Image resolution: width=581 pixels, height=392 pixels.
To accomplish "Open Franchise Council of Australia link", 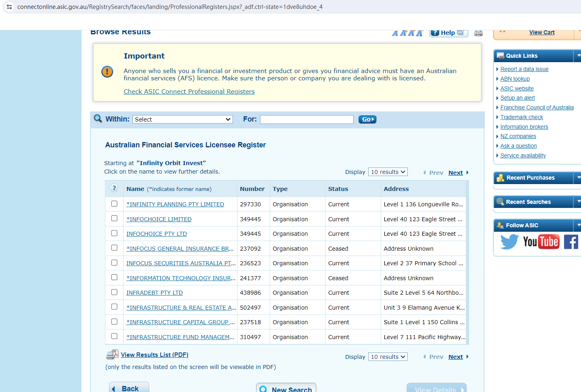I will (x=537, y=107).
